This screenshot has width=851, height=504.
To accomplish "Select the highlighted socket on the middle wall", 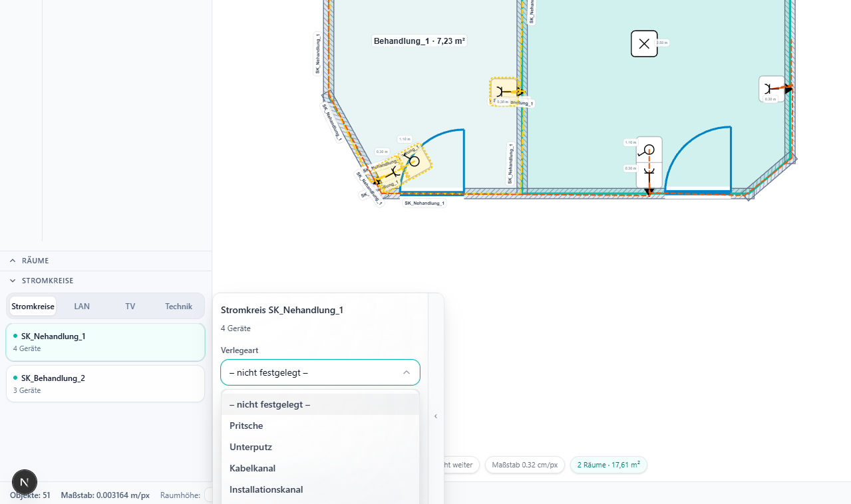I will coord(504,92).
